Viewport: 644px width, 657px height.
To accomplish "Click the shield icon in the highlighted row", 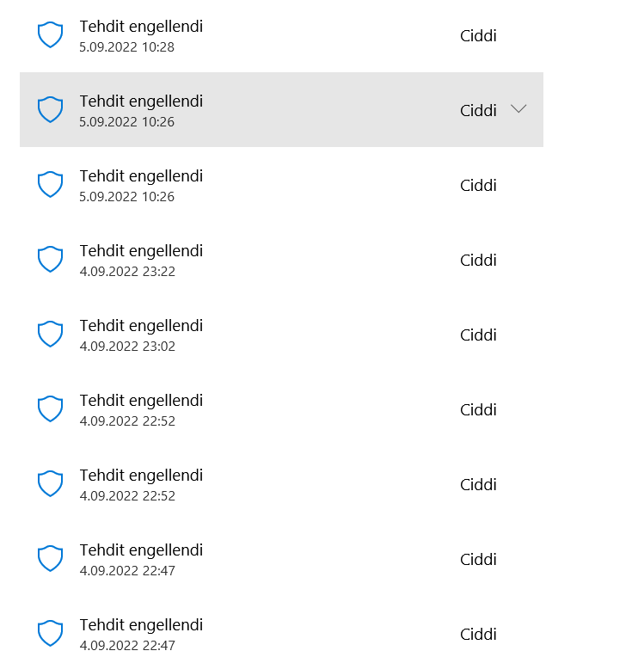I will pos(51,110).
